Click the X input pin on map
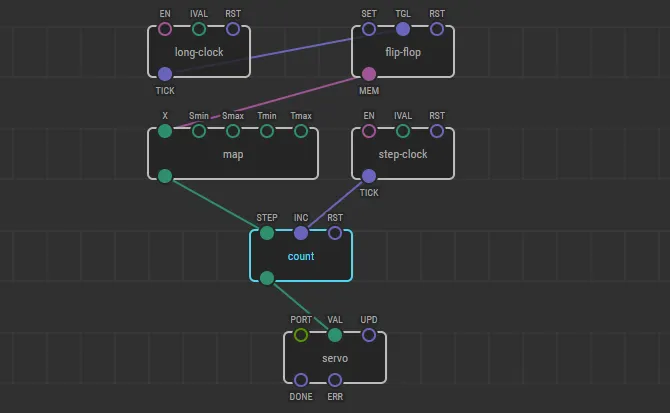 165,131
